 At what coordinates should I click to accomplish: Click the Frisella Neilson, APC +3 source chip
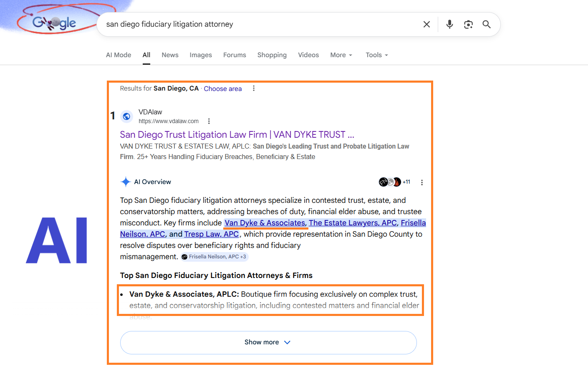pos(215,257)
